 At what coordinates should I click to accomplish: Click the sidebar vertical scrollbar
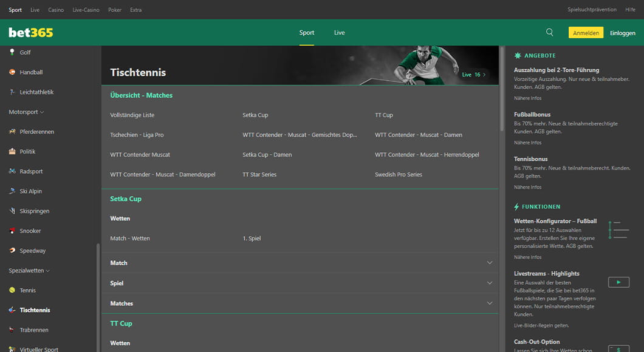click(98, 298)
